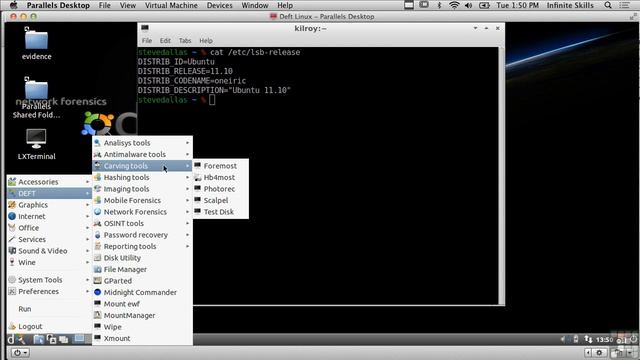Expand Mobile Forensics submenu arrow

tap(187, 200)
